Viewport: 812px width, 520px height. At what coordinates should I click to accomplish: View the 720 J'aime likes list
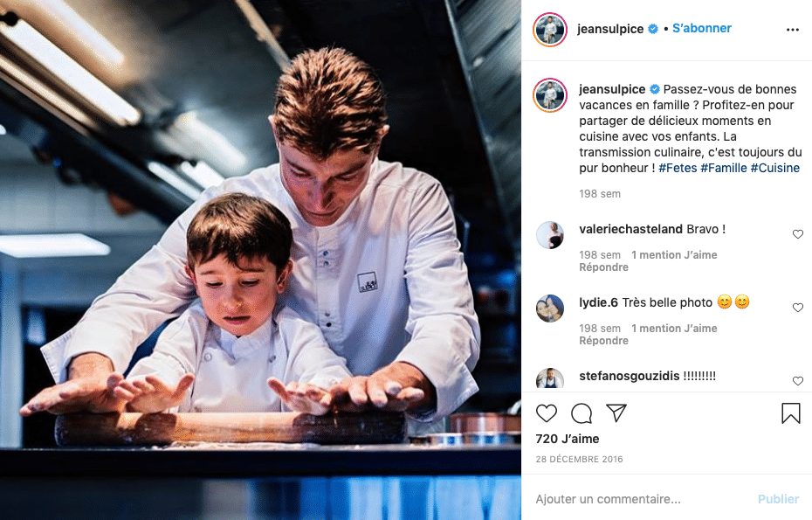click(x=567, y=439)
